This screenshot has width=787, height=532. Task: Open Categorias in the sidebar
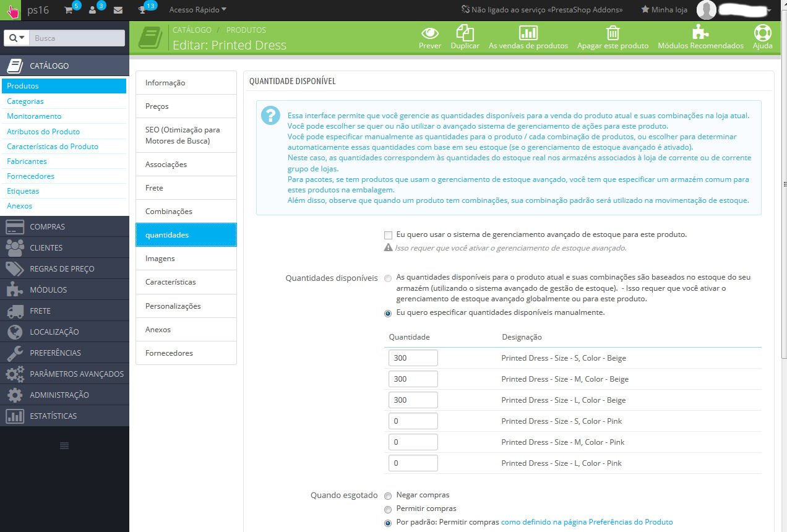[25, 101]
